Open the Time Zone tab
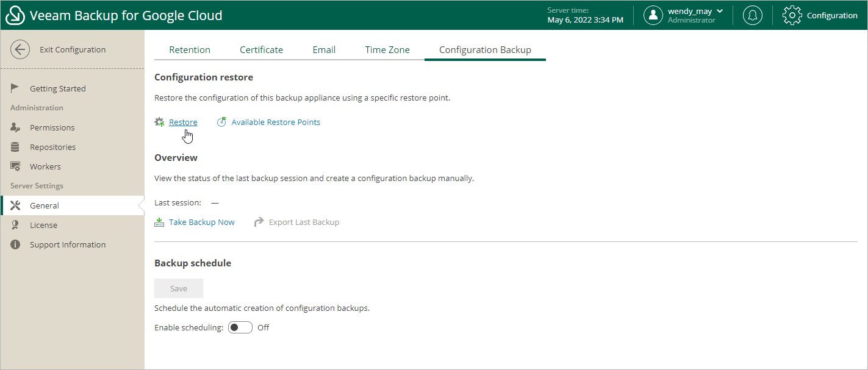This screenshot has height=370, width=868. pyautogui.click(x=387, y=50)
